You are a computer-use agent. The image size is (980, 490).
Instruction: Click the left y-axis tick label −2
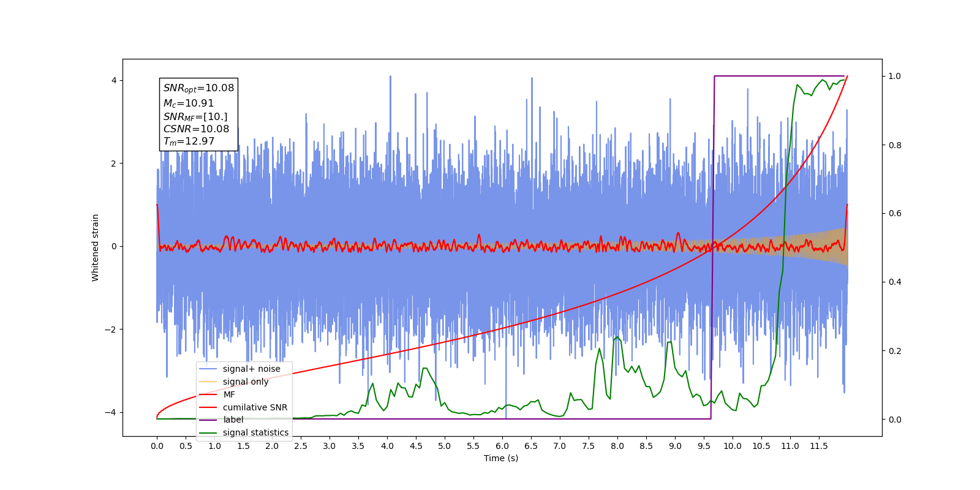pyautogui.click(x=111, y=330)
